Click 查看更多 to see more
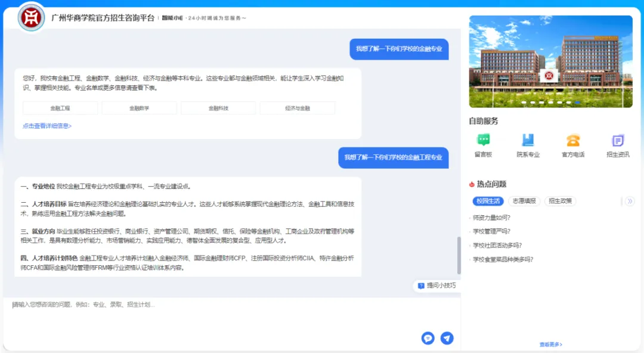644x353 pixels. 550,344
